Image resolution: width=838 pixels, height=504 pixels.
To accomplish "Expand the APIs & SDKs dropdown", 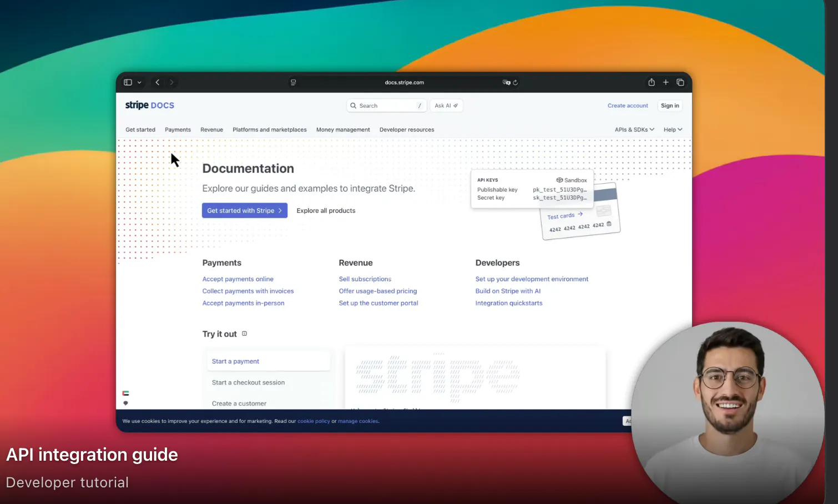I will (x=634, y=130).
